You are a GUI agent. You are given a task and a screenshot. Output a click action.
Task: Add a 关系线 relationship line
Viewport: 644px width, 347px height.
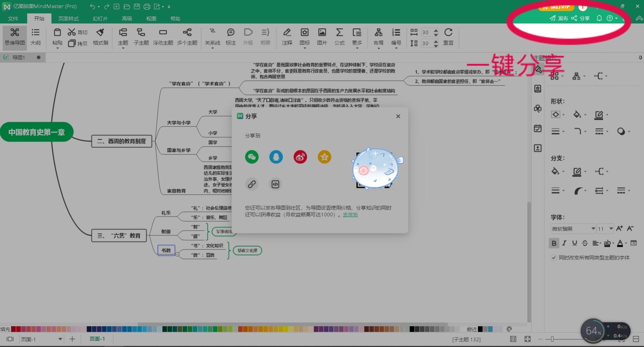(212, 37)
